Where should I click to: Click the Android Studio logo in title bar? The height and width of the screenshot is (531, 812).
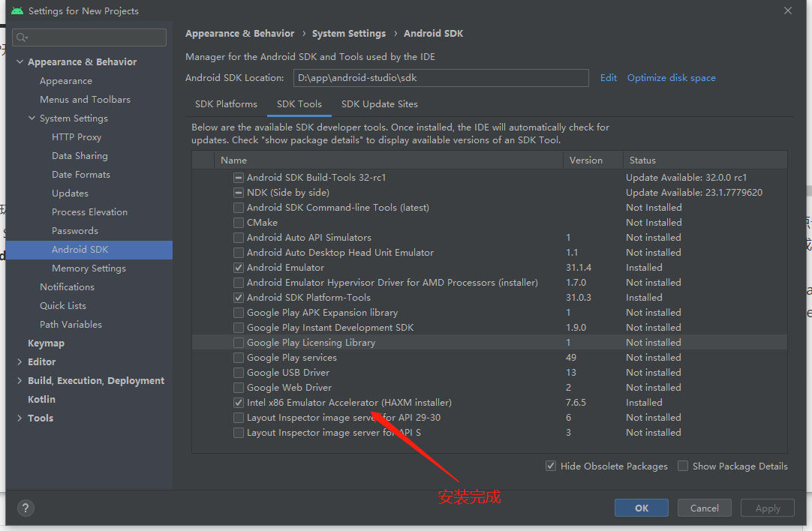[17, 11]
